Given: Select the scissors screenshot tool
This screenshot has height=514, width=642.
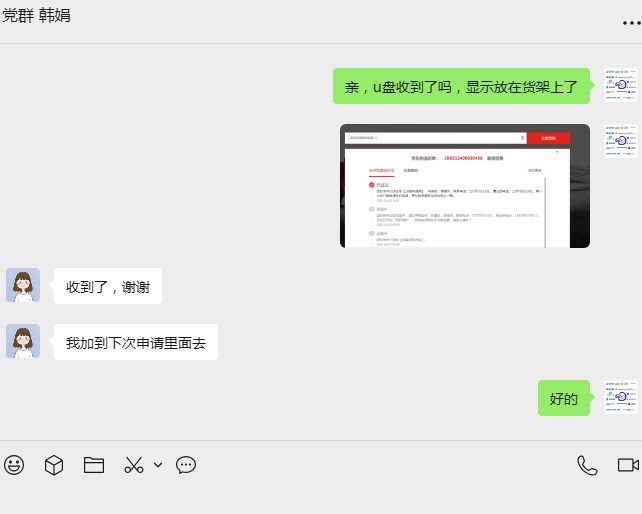Looking at the screenshot, I should point(134,465).
